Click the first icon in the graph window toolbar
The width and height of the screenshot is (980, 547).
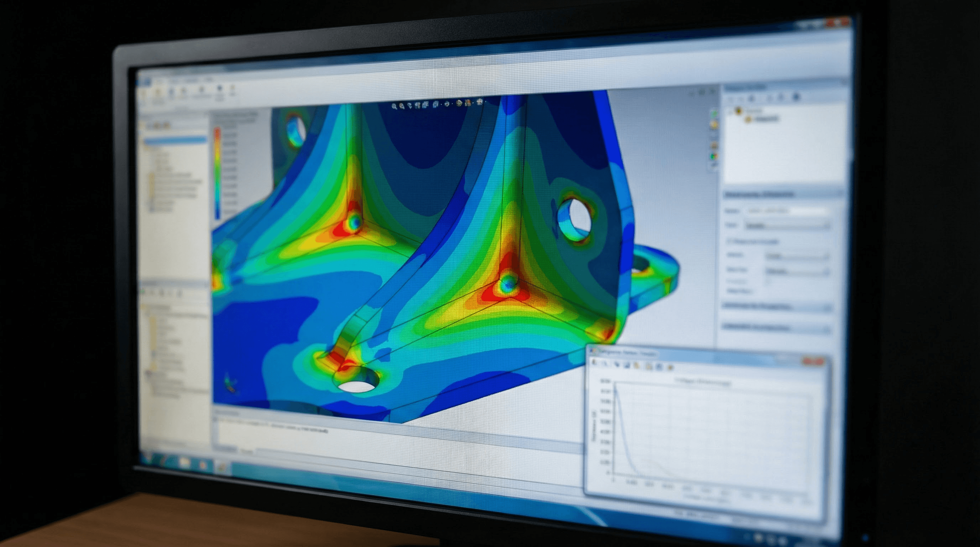click(594, 362)
